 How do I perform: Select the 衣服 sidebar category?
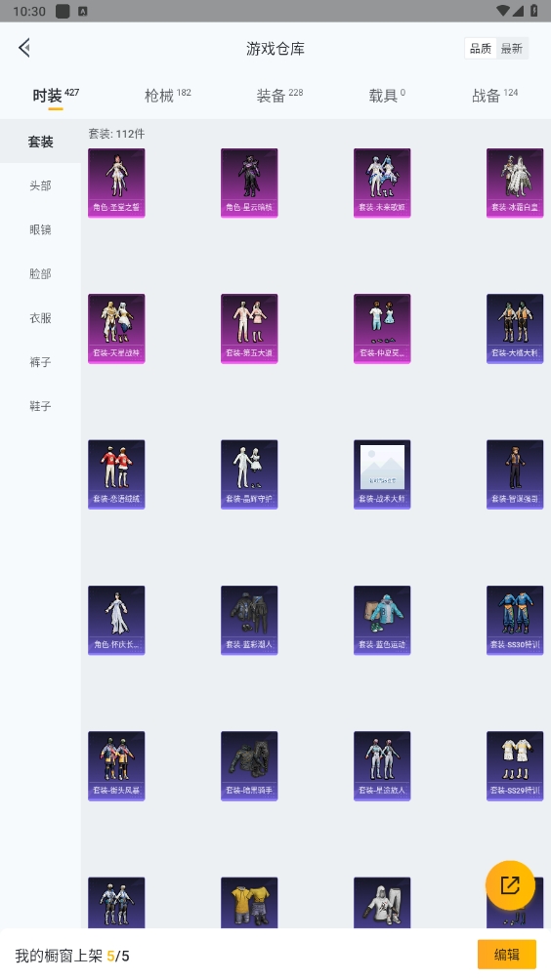(x=41, y=317)
